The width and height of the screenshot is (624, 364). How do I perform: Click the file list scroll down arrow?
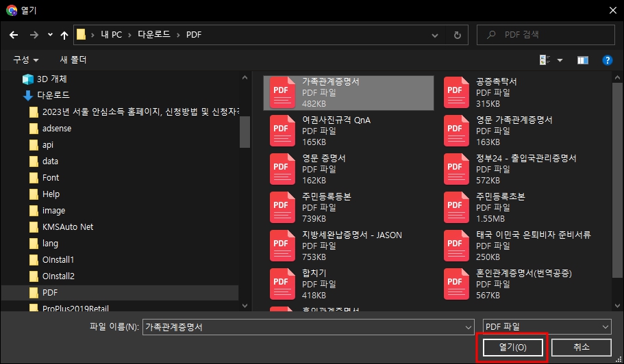618,306
